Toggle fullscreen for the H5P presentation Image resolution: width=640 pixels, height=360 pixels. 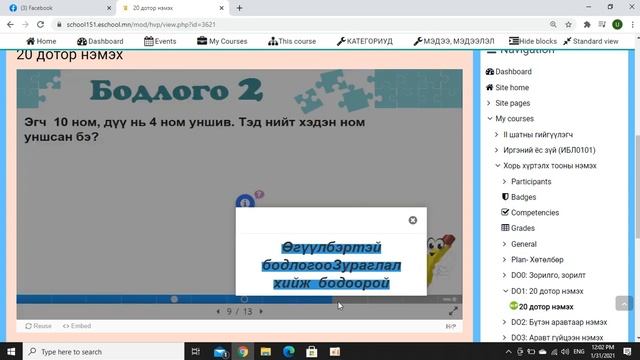click(453, 311)
